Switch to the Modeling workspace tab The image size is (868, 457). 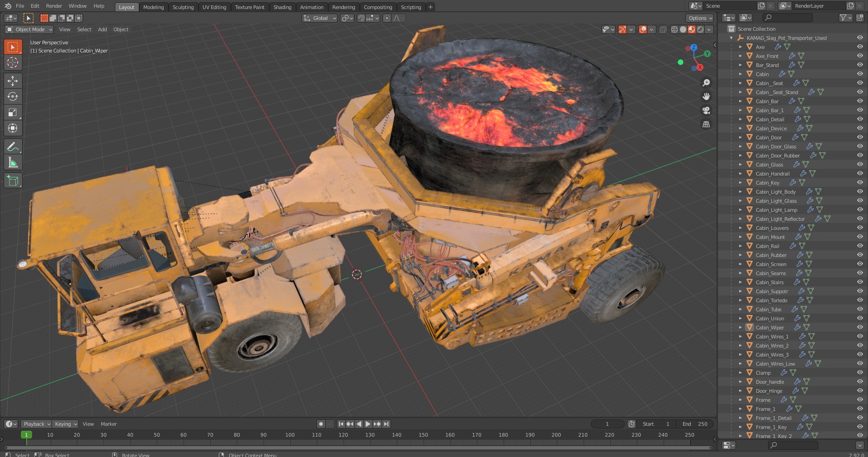pyautogui.click(x=153, y=7)
